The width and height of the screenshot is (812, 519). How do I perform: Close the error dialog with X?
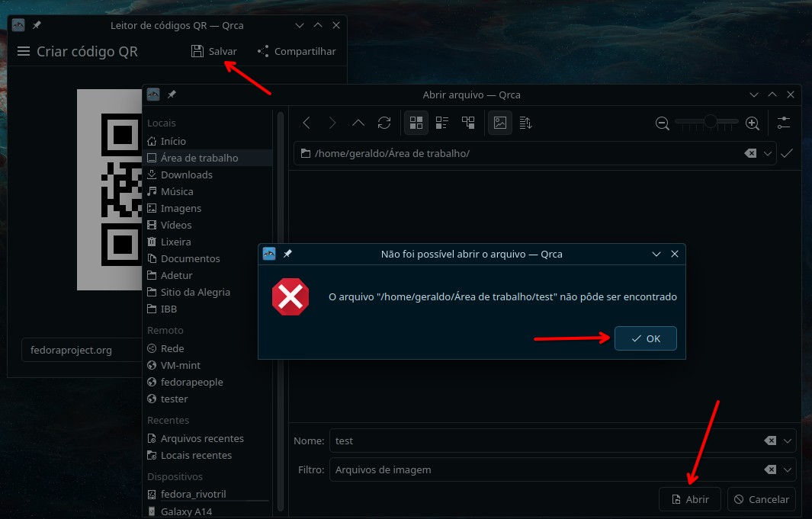click(674, 254)
